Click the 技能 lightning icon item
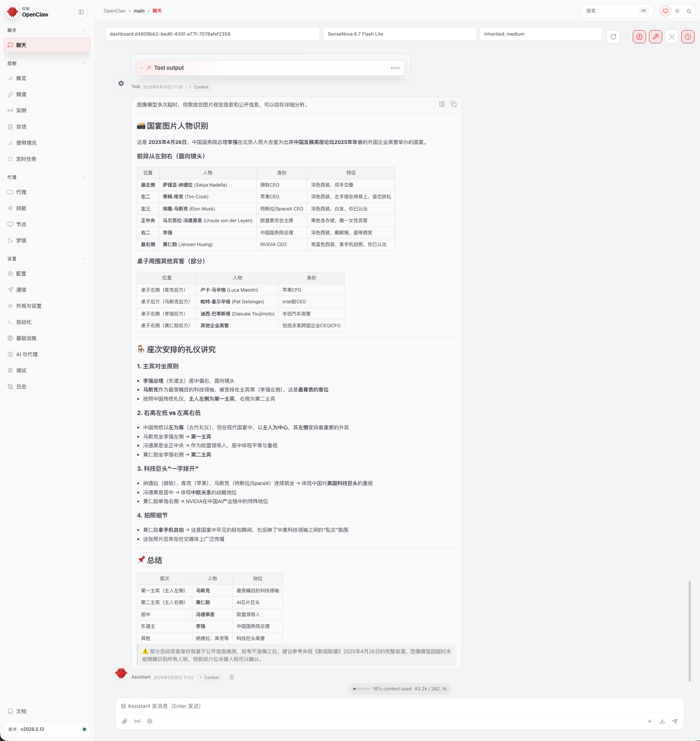 (x=47, y=208)
